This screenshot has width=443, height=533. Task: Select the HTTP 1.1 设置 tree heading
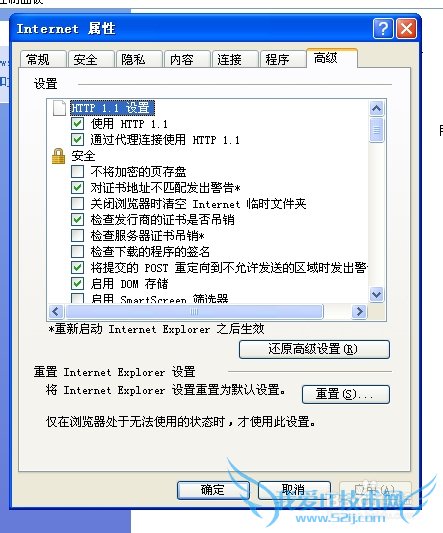click(x=112, y=108)
